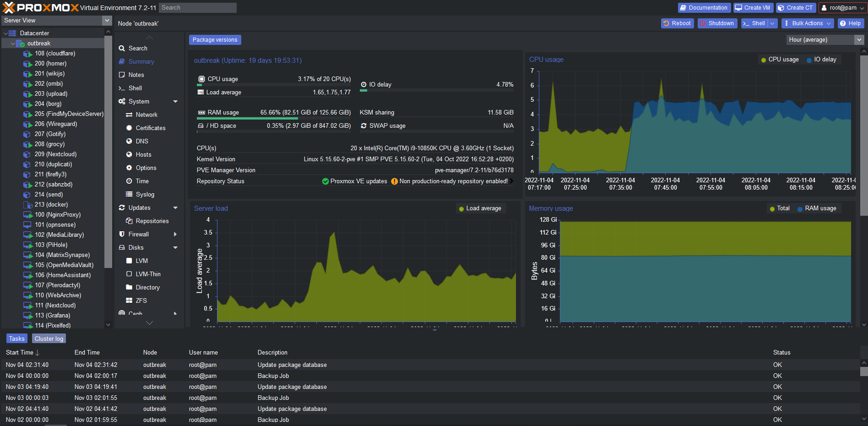Click container icon for 108 (cloudflare)
The image size is (868, 426).
click(27, 54)
